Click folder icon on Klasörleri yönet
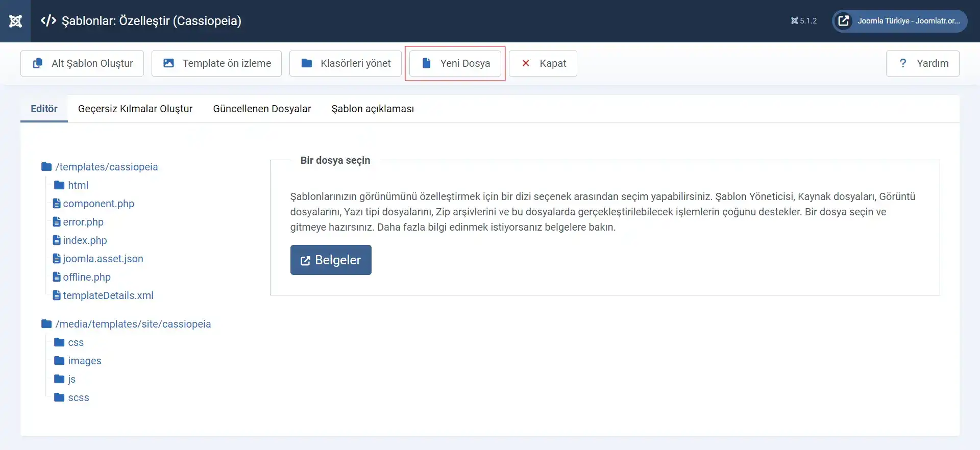This screenshot has height=450, width=980. pos(307,63)
